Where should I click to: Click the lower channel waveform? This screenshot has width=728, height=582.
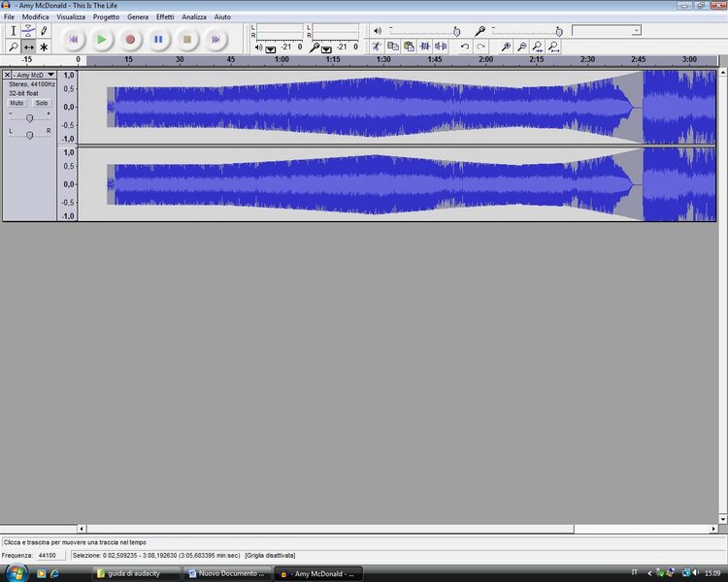coord(397,184)
